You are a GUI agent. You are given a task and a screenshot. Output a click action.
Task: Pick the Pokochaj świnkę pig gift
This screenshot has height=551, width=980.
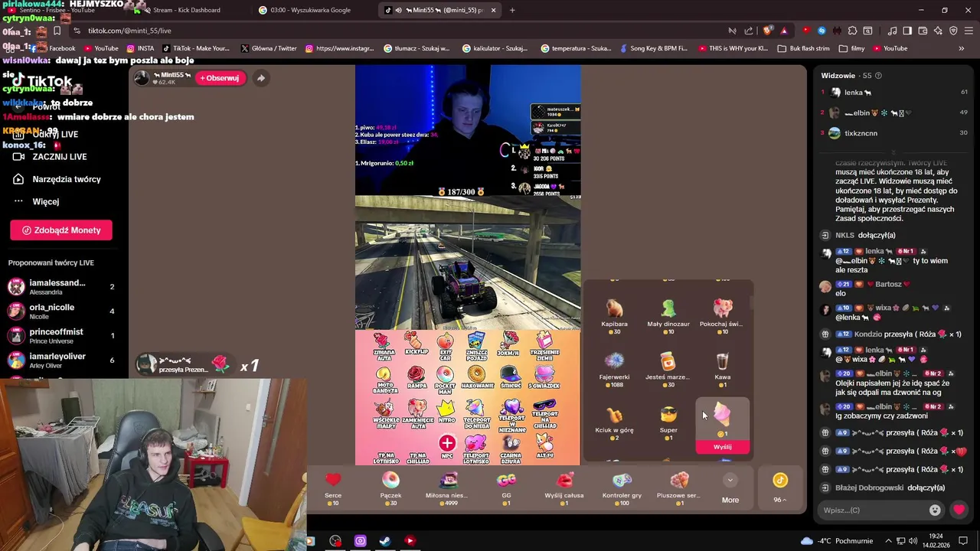[722, 315]
